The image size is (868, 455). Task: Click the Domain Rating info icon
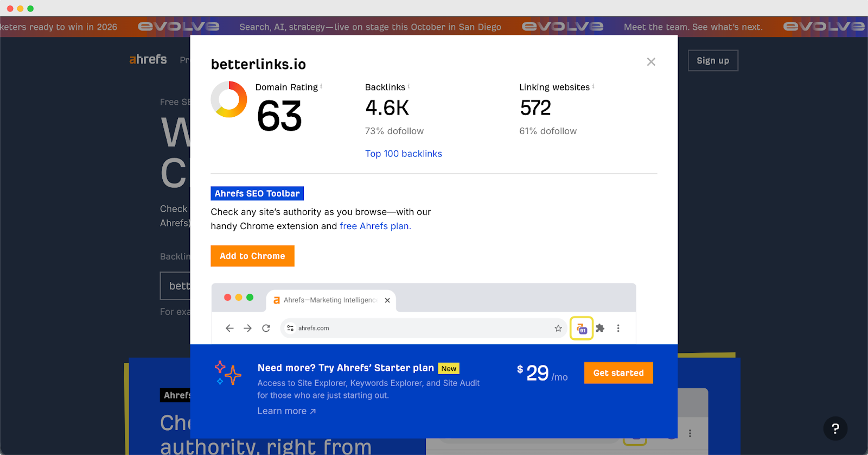tap(321, 86)
